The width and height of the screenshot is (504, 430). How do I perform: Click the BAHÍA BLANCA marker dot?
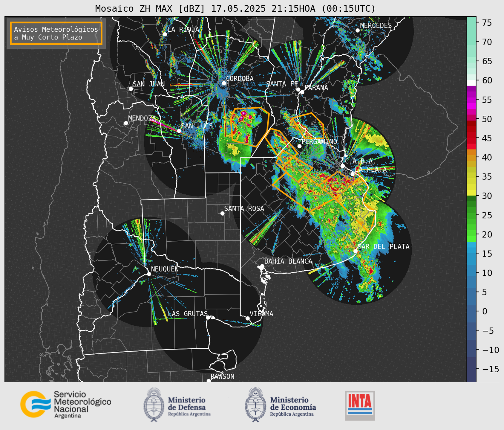[262, 266]
